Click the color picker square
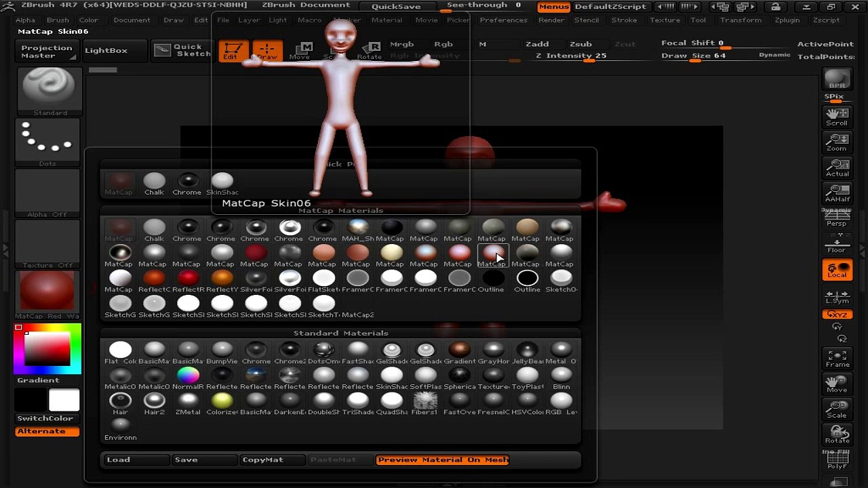This screenshot has height=488, width=868. click(47, 349)
